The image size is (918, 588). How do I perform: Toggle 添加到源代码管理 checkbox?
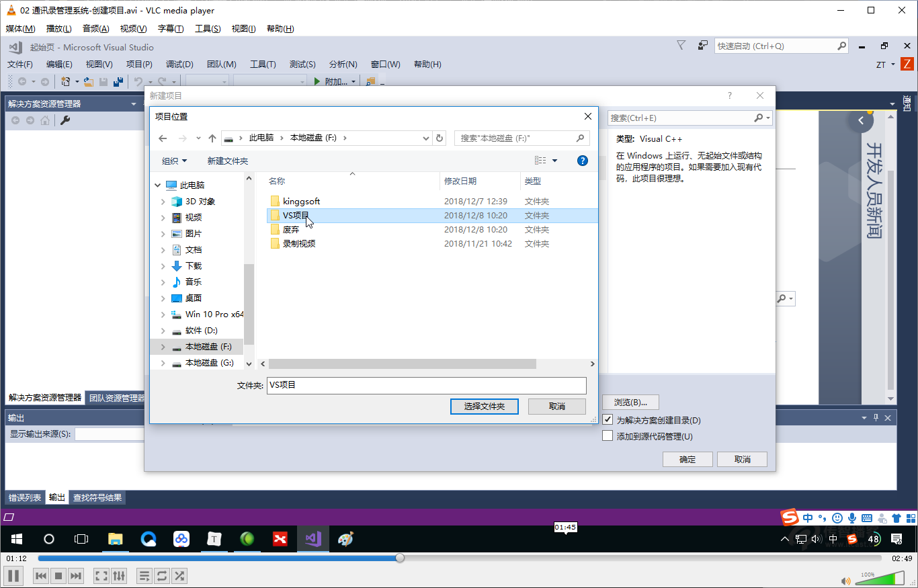point(608,436)
